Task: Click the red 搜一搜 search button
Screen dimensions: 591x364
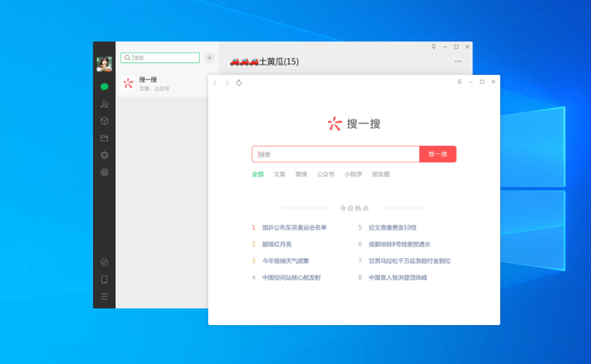Action: (x=438, y=154)
